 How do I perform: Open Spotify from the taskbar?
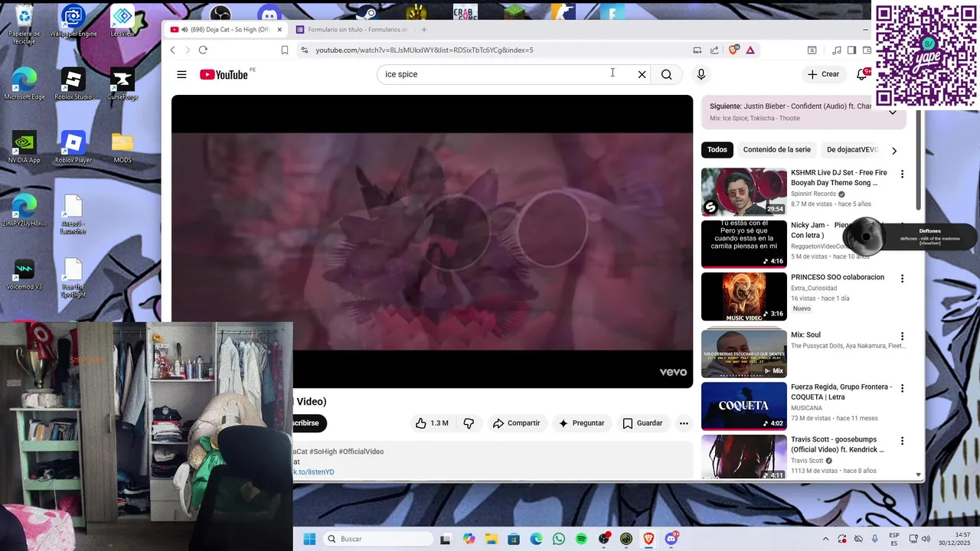[581, 539]
